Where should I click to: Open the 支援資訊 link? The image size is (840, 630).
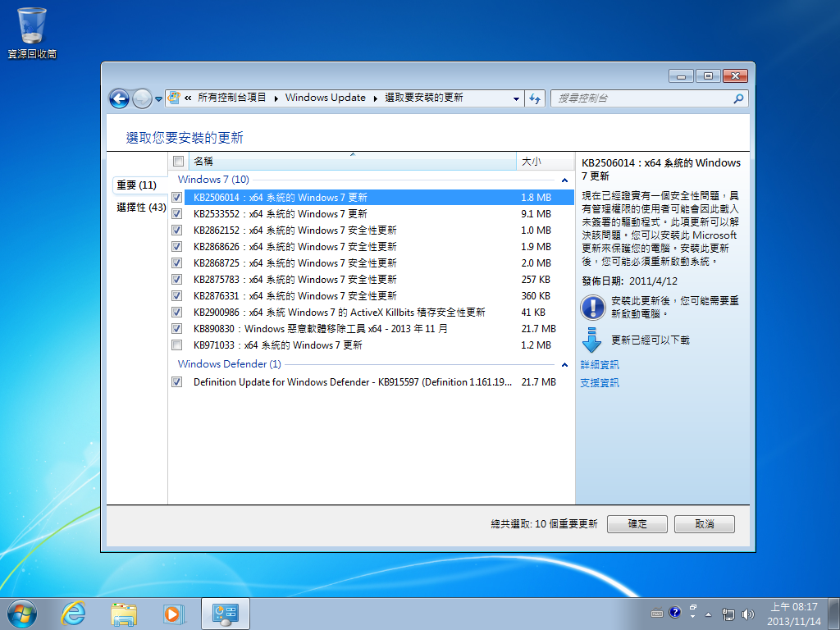click(600, 383)
